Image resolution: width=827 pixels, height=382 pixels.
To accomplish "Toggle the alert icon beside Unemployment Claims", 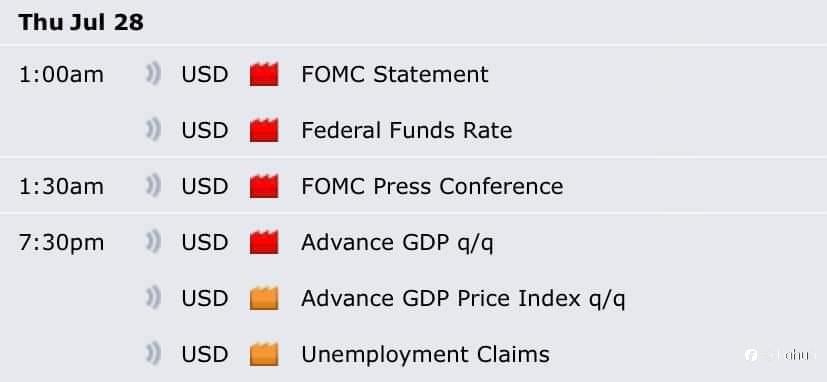I will pos(153,354).
